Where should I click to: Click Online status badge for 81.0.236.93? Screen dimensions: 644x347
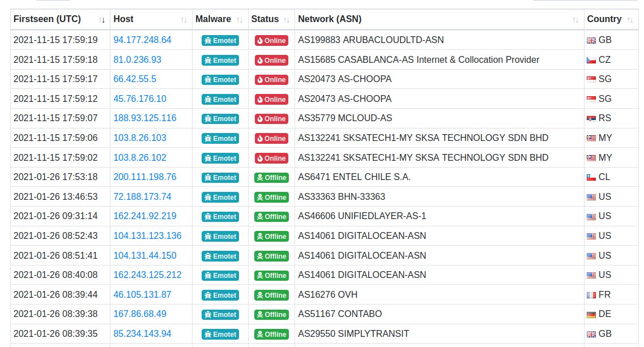pos(271,60)
